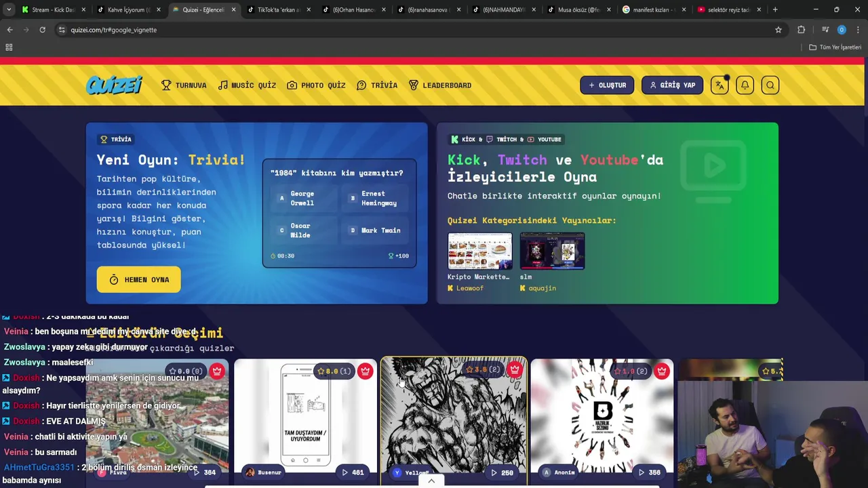Image resolution: width=868 pixels, height=488 pixels.
Task: Click the timer 00:30 label
Action: pos(282,256)
